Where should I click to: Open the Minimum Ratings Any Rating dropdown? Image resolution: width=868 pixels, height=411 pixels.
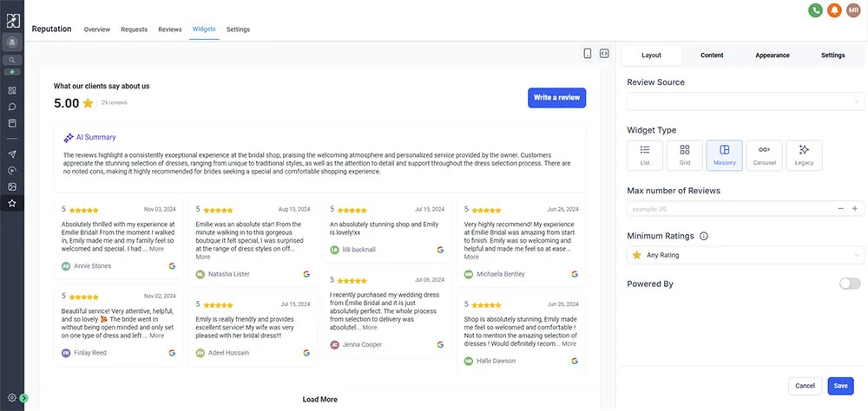745,255
